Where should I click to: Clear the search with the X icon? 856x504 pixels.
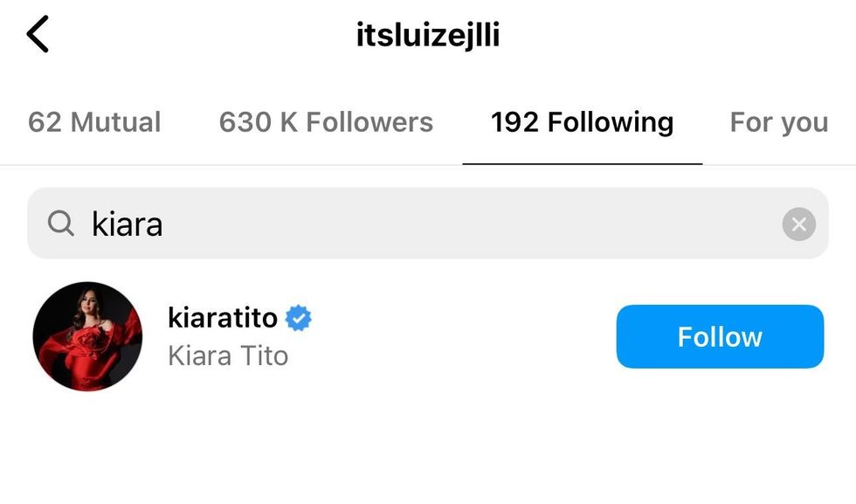click(x=798, y=224)
